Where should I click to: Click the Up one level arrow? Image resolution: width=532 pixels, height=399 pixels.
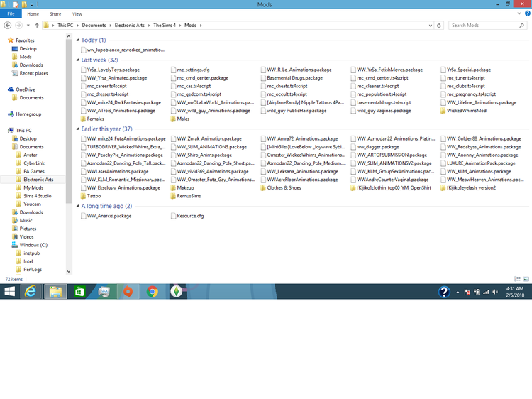(x=37, y=26)
